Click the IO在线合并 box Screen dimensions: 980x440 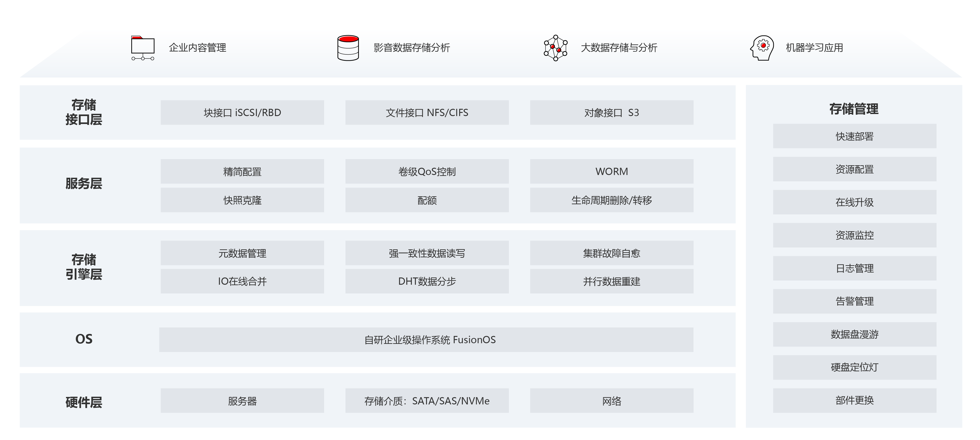(x=242, y=281)
